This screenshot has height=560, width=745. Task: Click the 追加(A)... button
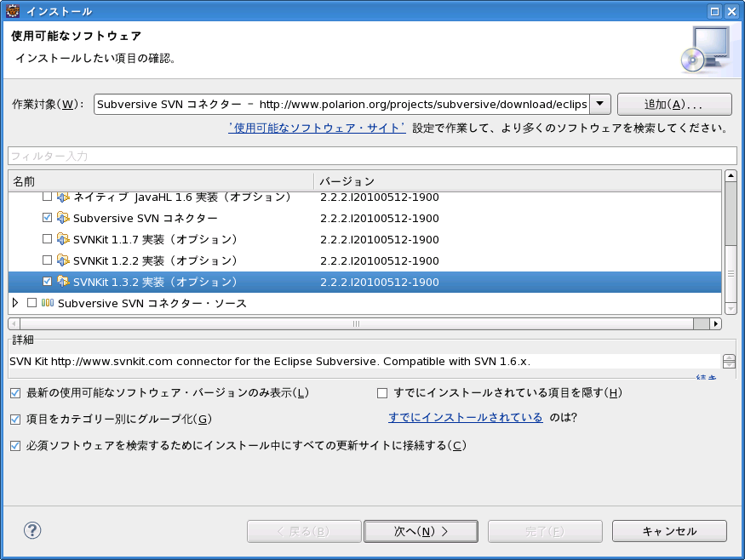point(674,104)
